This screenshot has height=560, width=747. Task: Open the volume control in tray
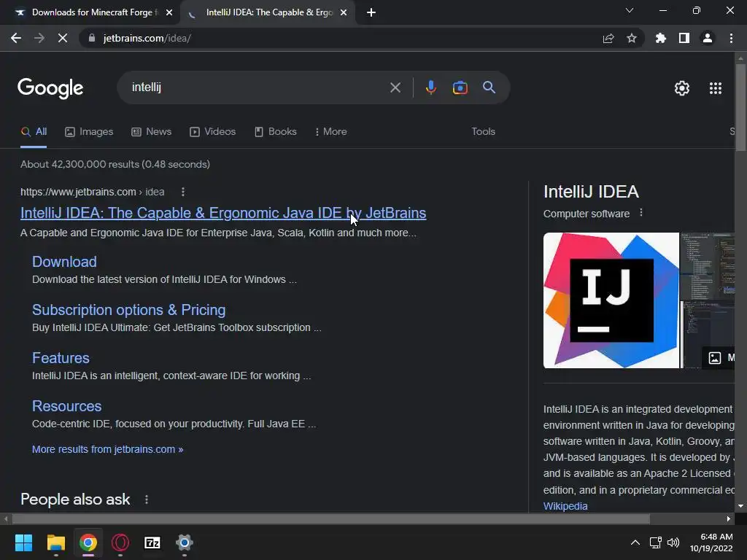pyautogui.click(x=673, y=542)
